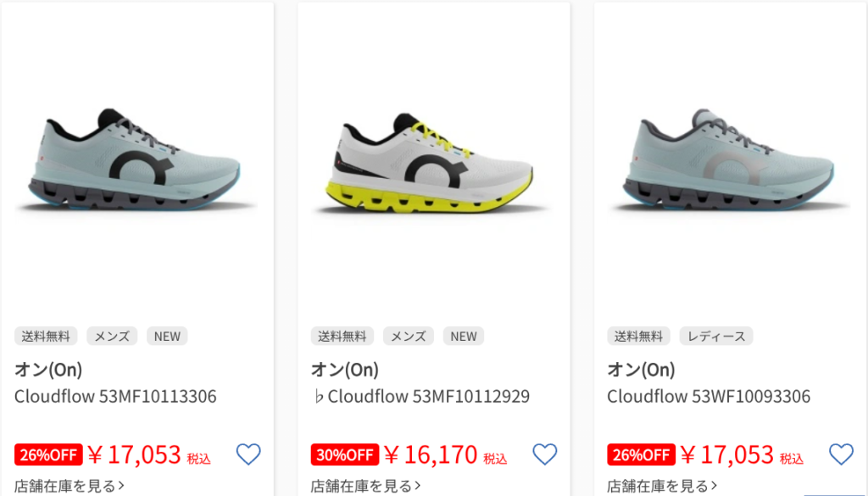Click the 30%OFF badge
The height and width of the screenshot is (496, 868).
(345, 454)
